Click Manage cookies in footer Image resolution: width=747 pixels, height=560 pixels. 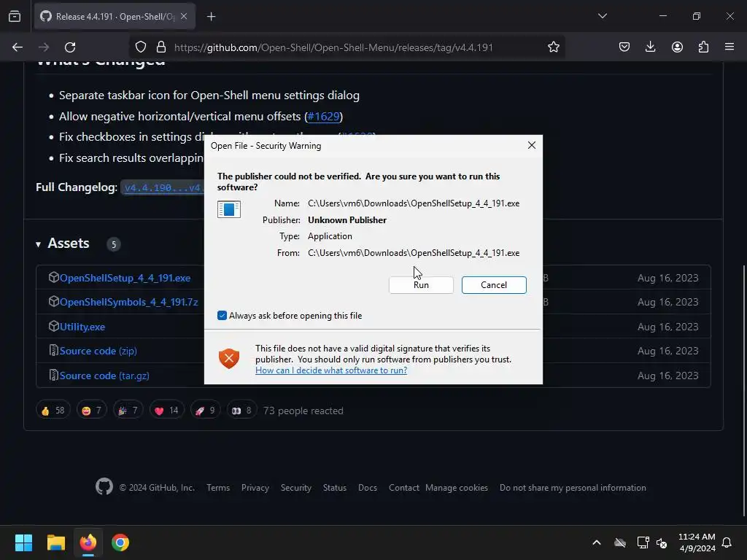pos(457,488)
